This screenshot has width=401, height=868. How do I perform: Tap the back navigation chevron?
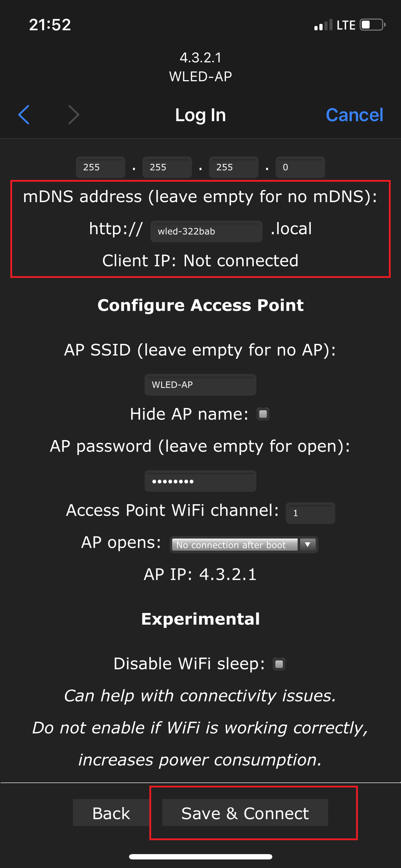click(24, 115)
